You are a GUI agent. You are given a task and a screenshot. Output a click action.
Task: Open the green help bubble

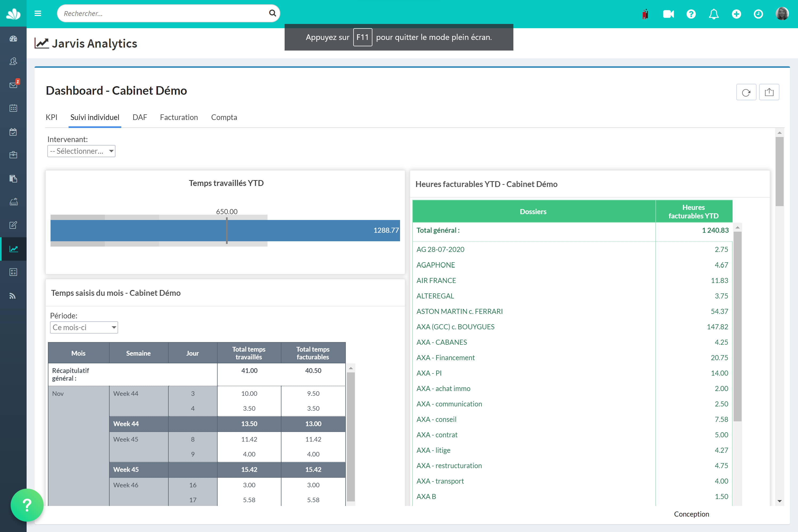[27, 505]
